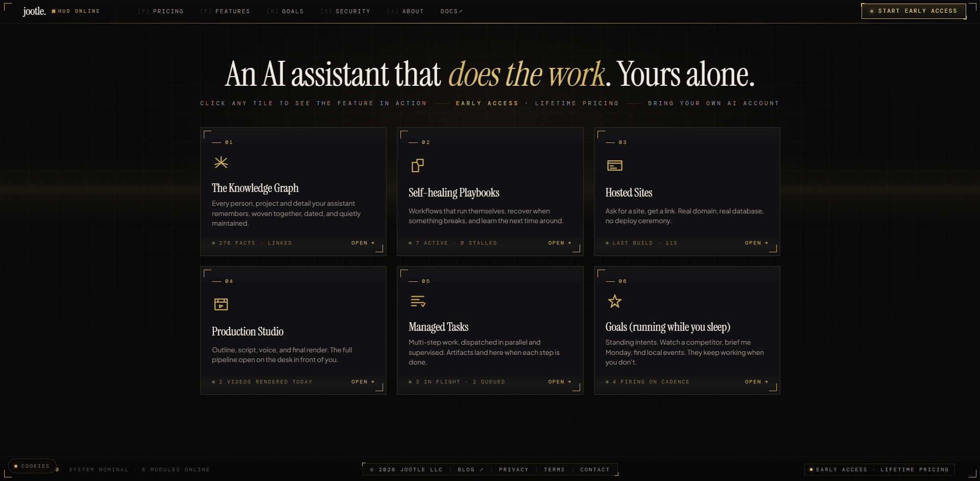This screenshot has height=481, width=980.
Task: Click the '© 2026 JOOTLE LLC' footer text
Action: point(407,470)
